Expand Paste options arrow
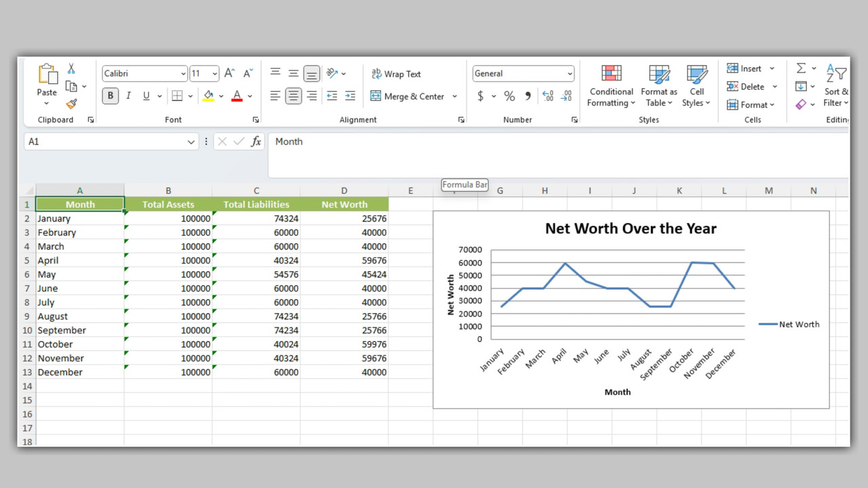The image size is (868, 488). pyautogui.click(x=47, y=104)
